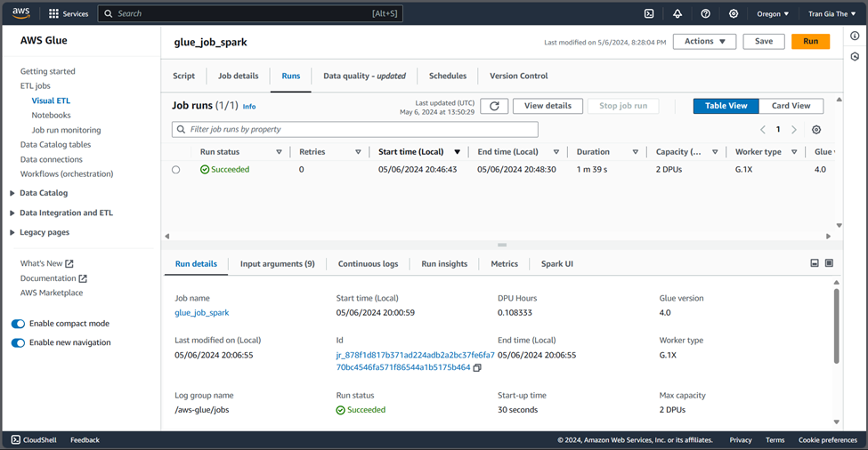The image size is (868, 450).
Task: Switch to the Metrics tab
Action: [504, 264]
